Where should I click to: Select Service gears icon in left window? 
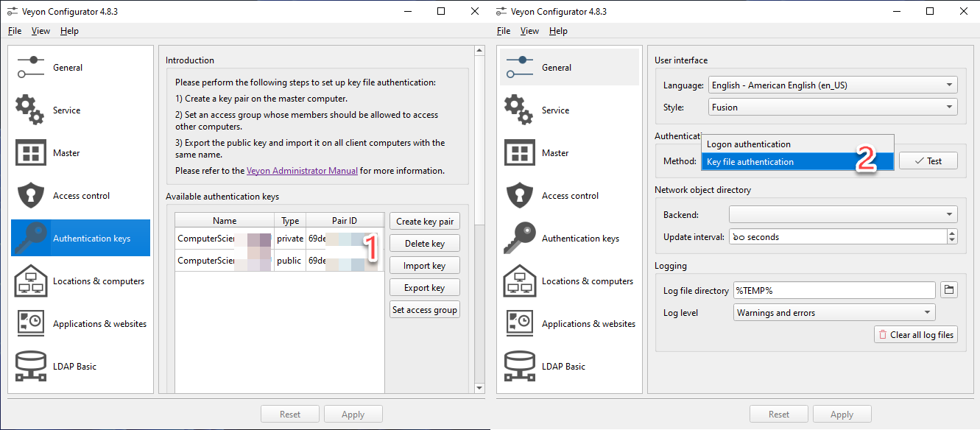pos(30,110)
